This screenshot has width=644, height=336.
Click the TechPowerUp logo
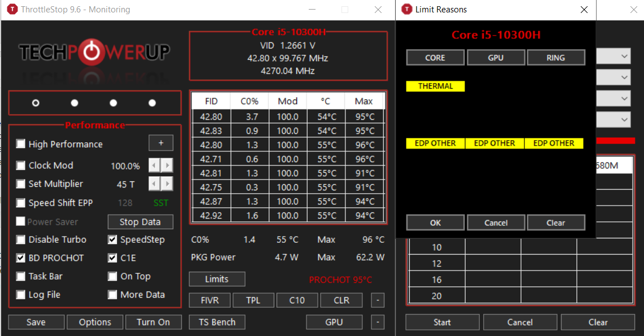(94, 53)
